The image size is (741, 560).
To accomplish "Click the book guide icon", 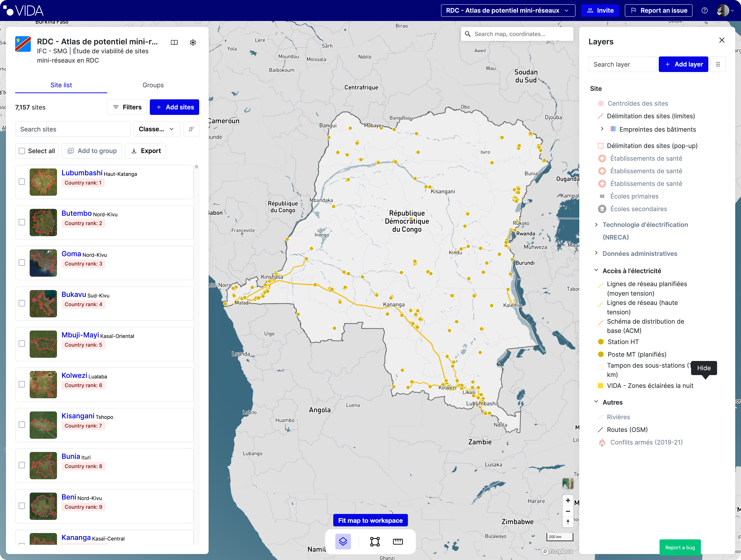I will click(174, 42).
